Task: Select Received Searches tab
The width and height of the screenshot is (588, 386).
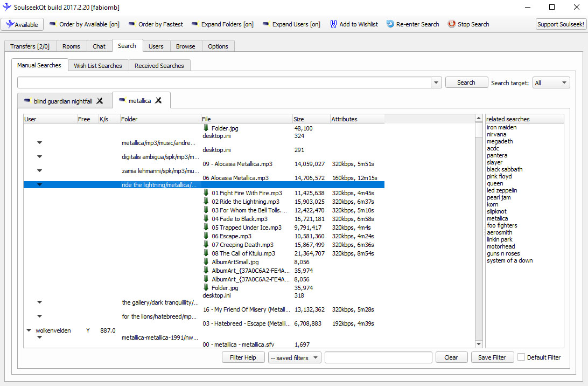Action: (x=159, y=66)
